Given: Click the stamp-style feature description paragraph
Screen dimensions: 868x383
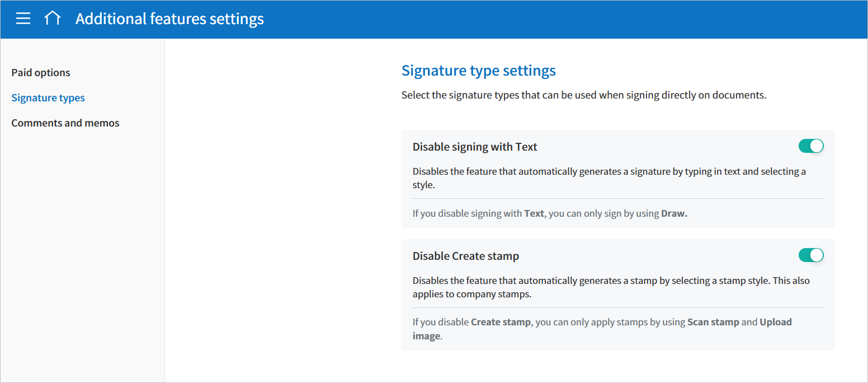Looking at the screenshot, I should 611,287.
